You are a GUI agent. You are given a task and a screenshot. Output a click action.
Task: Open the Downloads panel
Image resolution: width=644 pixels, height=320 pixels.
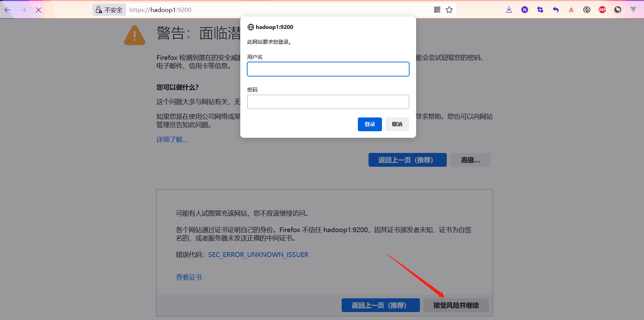coord(509,10)
